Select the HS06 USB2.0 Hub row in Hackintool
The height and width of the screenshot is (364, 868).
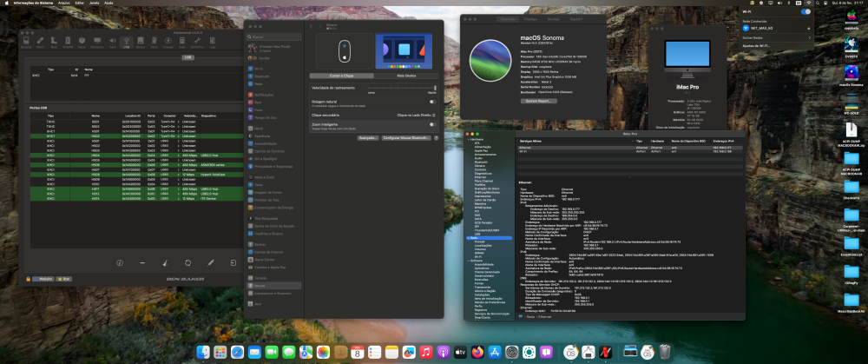pos(135,156)
